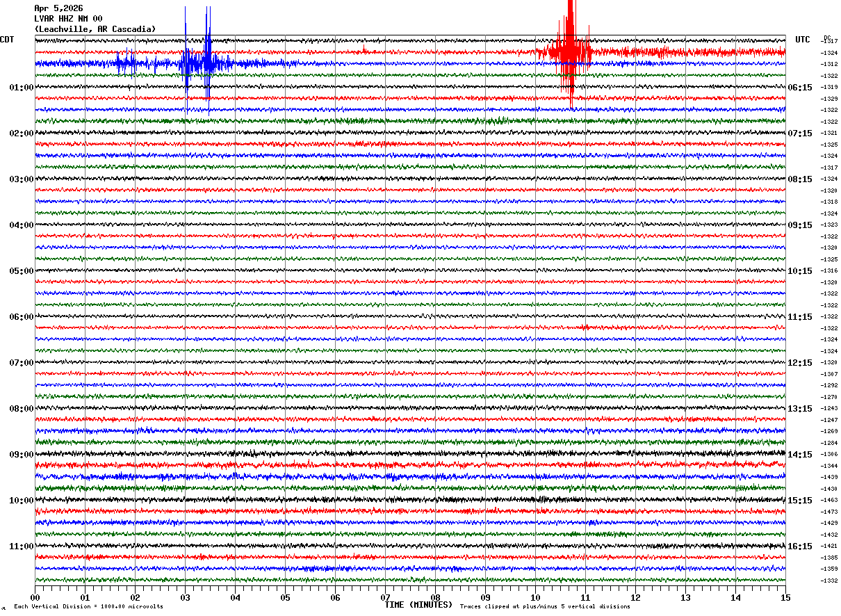Click the 16:15 UTC time label
Screen dimensions: 841x616
[x=799, y=546]
